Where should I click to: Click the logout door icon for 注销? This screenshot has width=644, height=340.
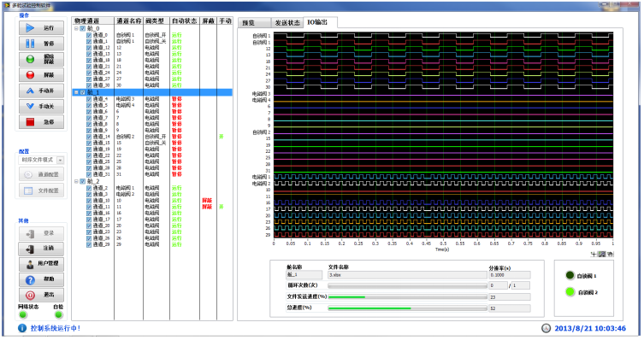[x=30, y=249]
